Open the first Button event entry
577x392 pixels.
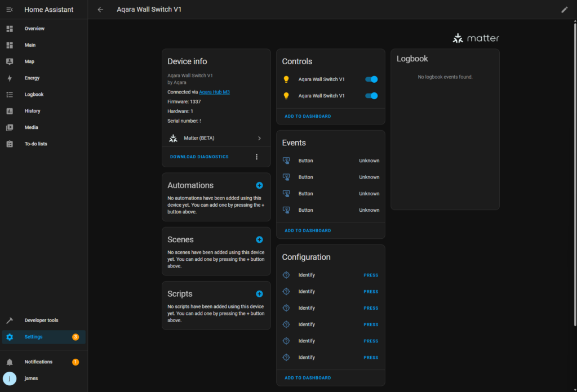click(330, 161)
